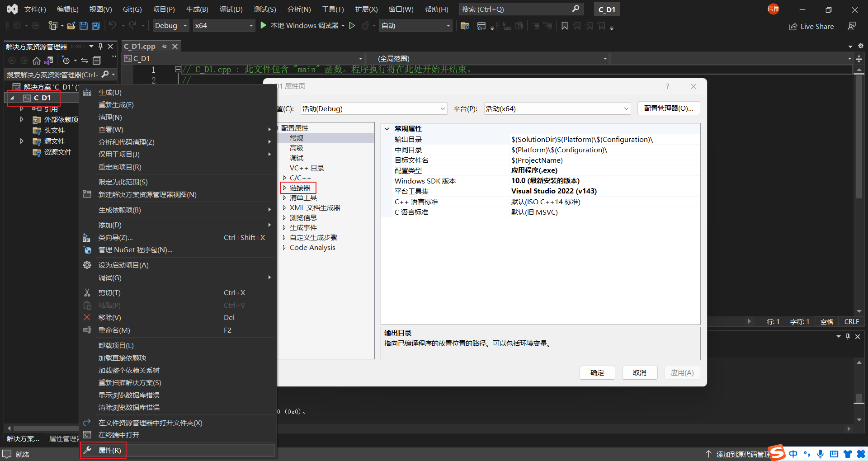Image resolution: width=868 pixels, height=461 pixels.
Task: Select 头文件 folder in Solution Explorer
Action: coord(54,130)
